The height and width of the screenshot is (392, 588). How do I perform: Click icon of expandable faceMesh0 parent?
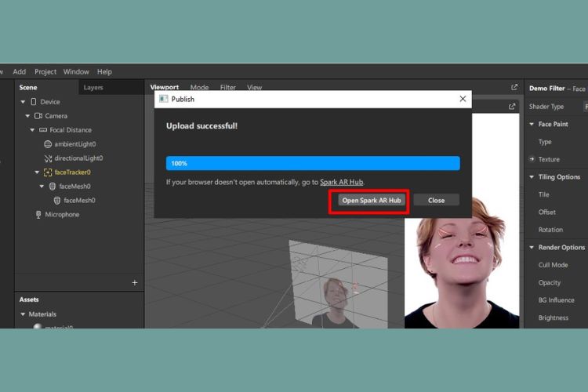coord(53,186)
